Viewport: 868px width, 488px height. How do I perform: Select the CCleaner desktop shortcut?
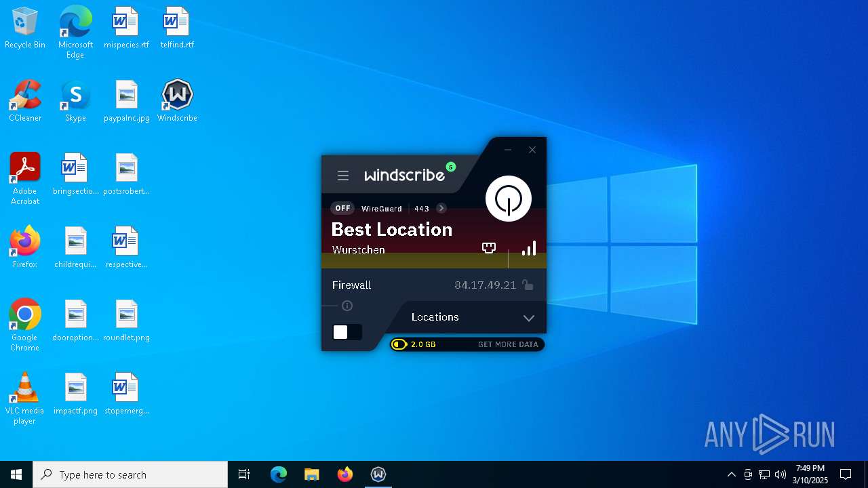(x=25, y=102)
